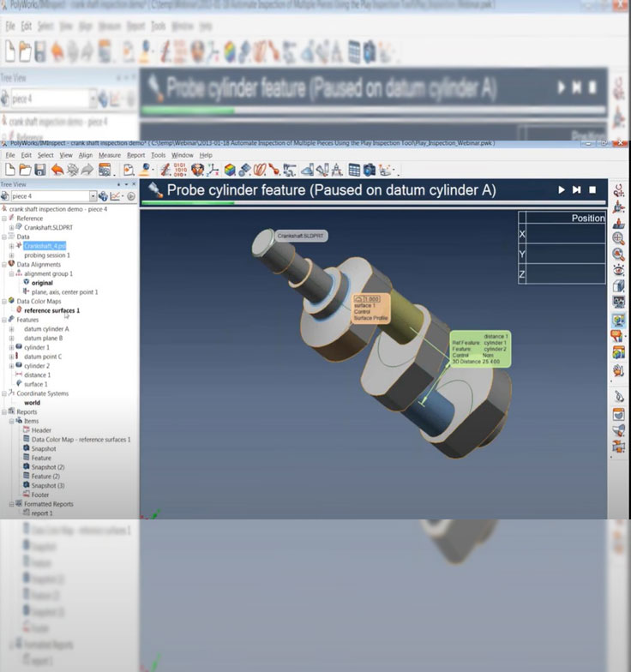Stop the inspection sequence
Viewport: 631px width, 672px height.
[592, 189]
